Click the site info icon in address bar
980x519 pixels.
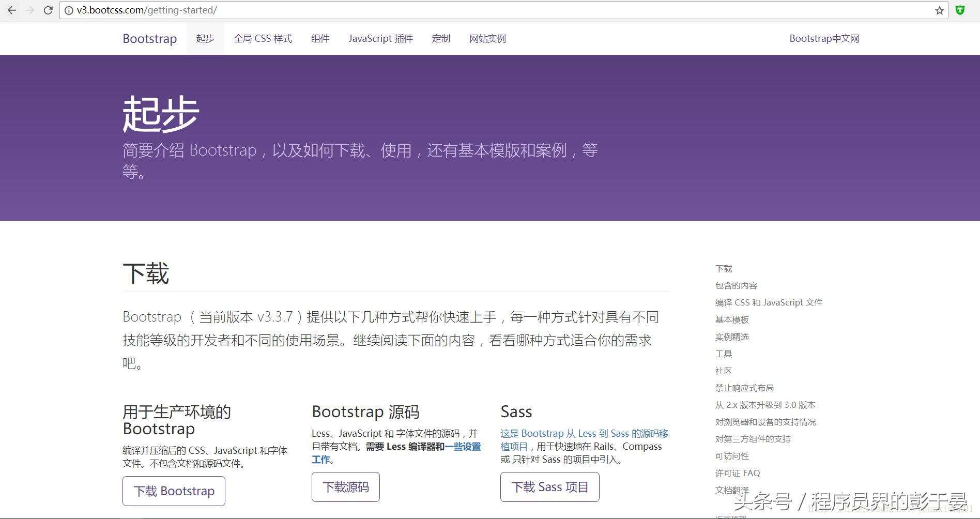69,10
